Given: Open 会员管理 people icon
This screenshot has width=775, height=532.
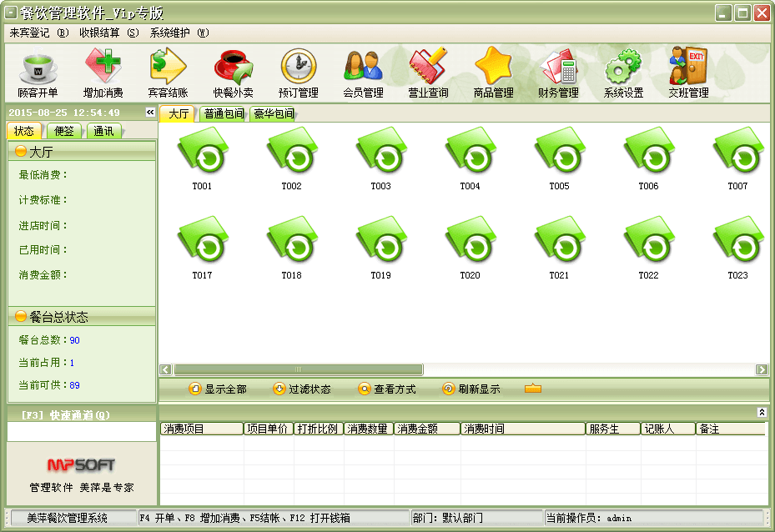Looking at the screenshot, I should [x=363, y=66].
